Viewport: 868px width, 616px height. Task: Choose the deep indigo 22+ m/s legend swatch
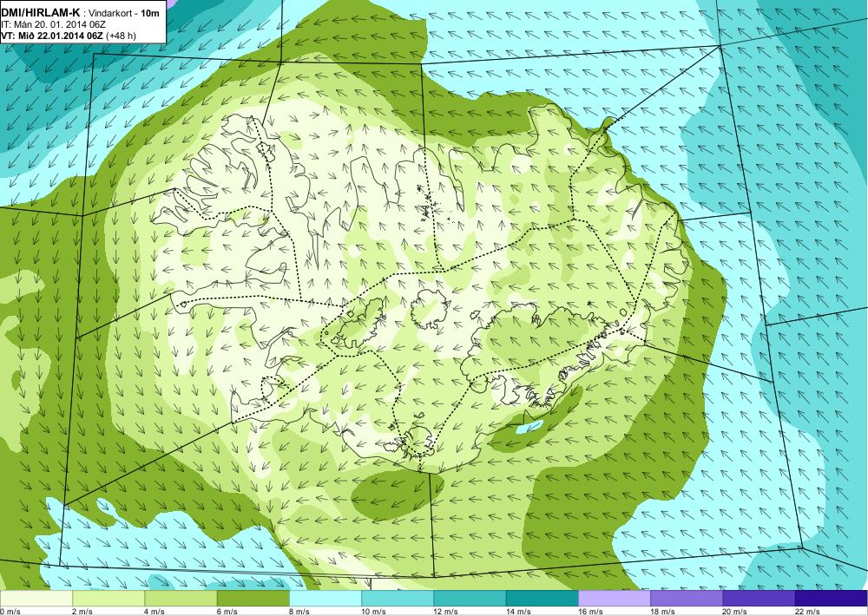(x=832, y=599)
